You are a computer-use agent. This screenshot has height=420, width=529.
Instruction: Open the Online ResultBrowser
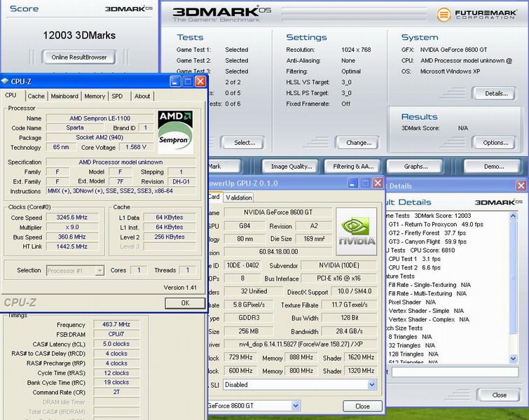coord(79,57)
